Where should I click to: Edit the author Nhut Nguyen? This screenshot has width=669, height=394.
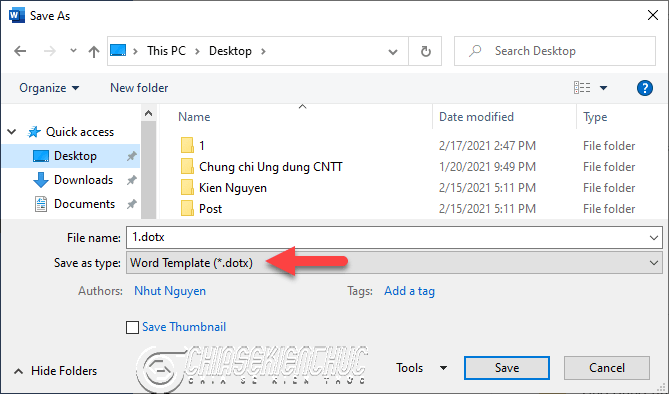(x=170, y=291)
